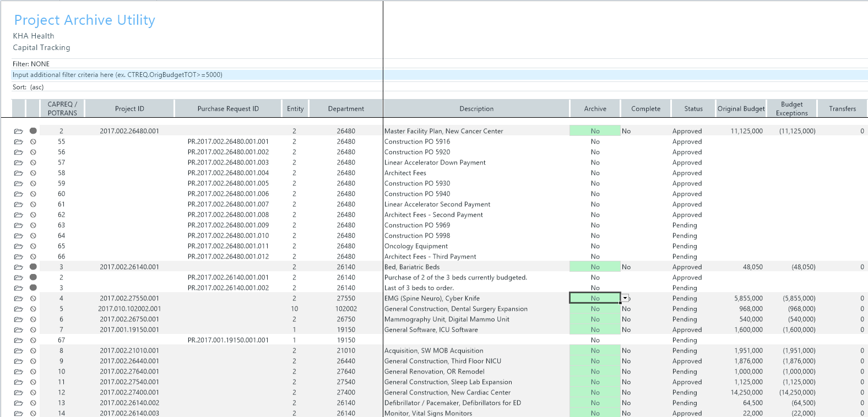Select Status cell on Oncology Equipment row
Image resolution: width=868 pixels, height=417 pixels.
click(x=685, y=246)
